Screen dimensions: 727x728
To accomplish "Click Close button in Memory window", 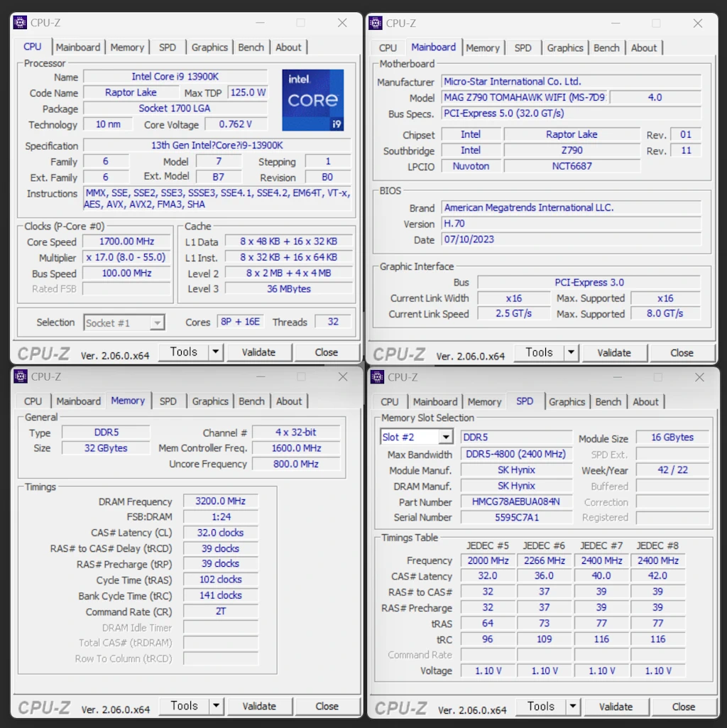I will [x=327, y=706].
